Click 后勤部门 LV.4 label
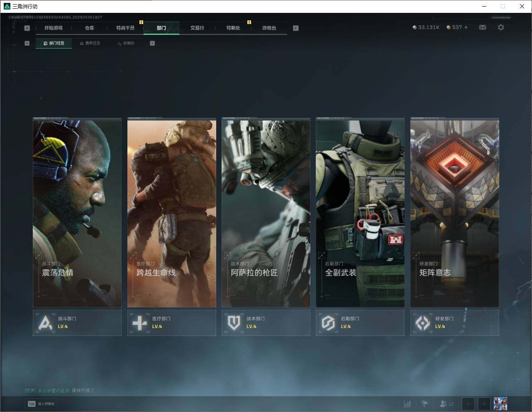 350,322
